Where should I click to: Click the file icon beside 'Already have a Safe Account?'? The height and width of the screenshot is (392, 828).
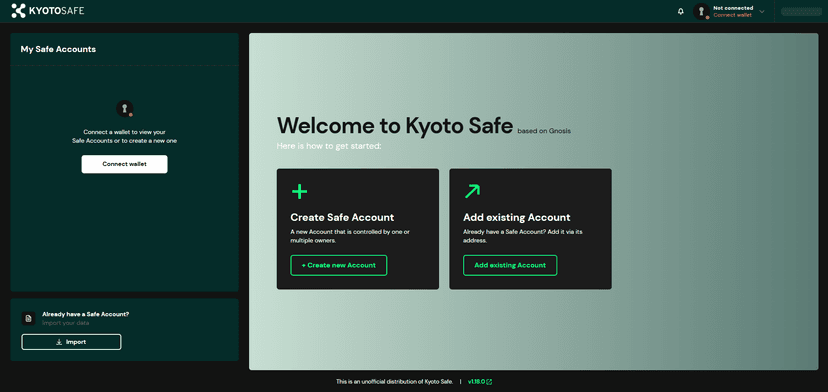pyautogui.click(x=29, y=319)
